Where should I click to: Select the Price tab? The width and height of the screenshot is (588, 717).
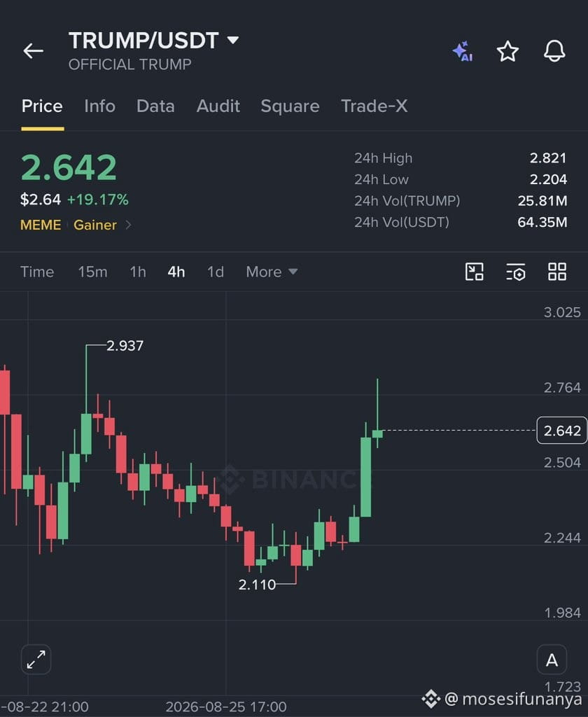point(42,106)
